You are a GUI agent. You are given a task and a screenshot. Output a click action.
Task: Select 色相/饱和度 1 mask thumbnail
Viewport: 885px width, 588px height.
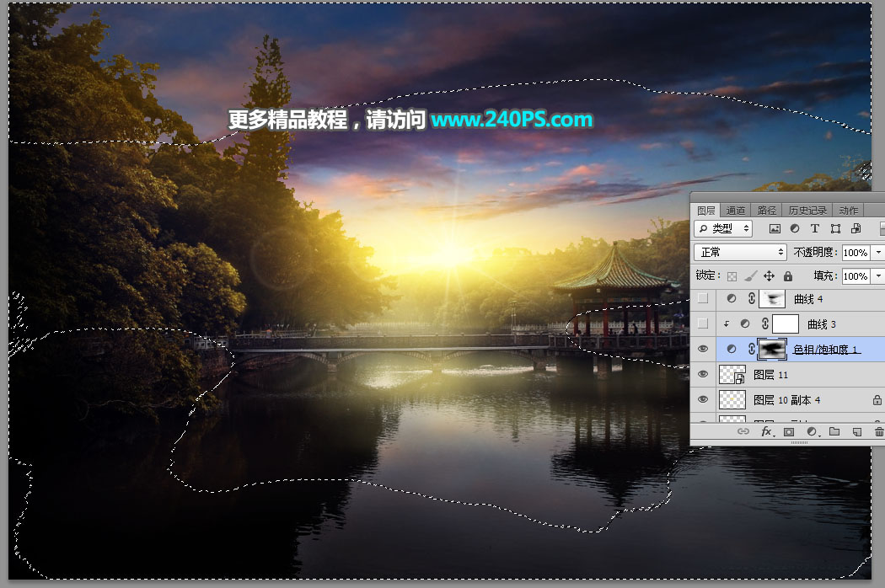tap(772, 350)
